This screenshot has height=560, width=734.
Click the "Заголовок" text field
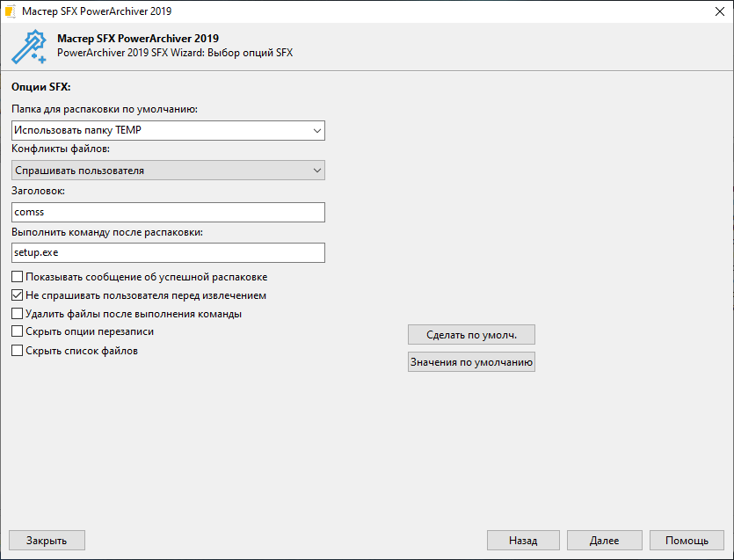[x=168, y=212]
